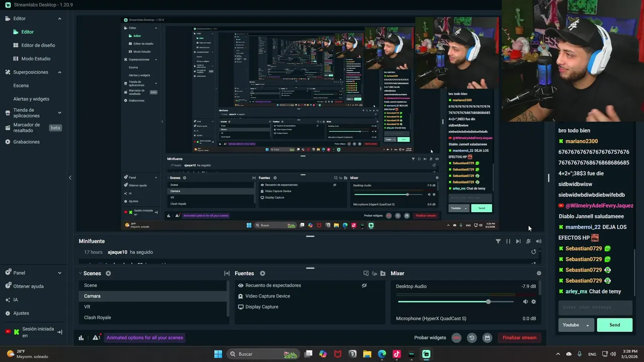Open Ajustes settings
Viewport: 644px width, 362px height.
21,313
